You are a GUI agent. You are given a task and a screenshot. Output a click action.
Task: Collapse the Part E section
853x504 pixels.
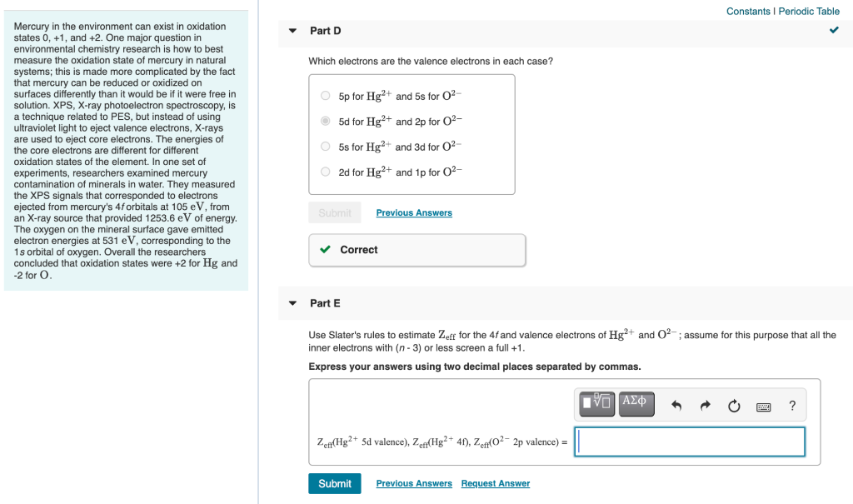[x=292, y=302]
